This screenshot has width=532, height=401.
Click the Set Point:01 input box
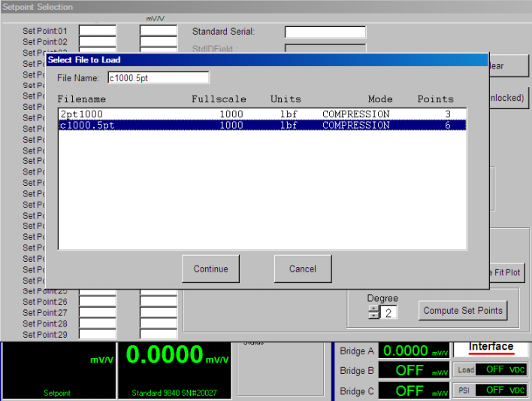coord(98,31)
